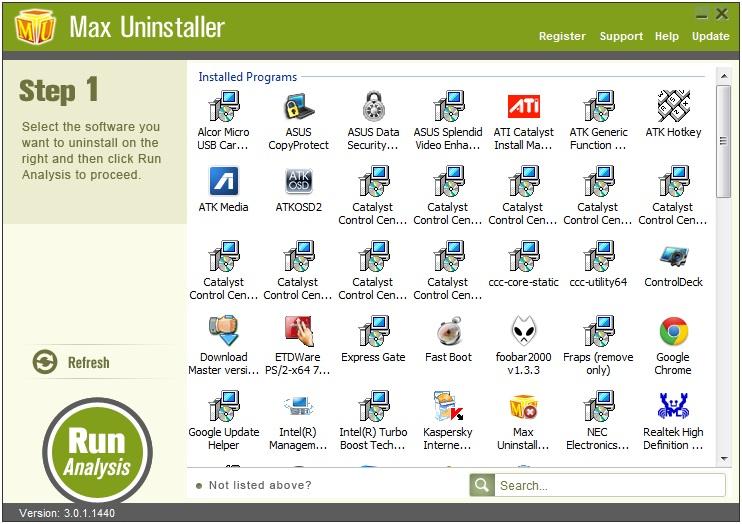
Task: Select the foobar2000 v1.3.3 icon
Action: [x=523, y=331]
